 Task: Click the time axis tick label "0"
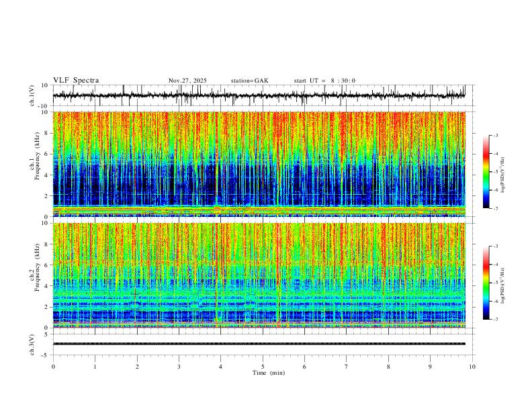pyautogui.click(x=53, y=367)
